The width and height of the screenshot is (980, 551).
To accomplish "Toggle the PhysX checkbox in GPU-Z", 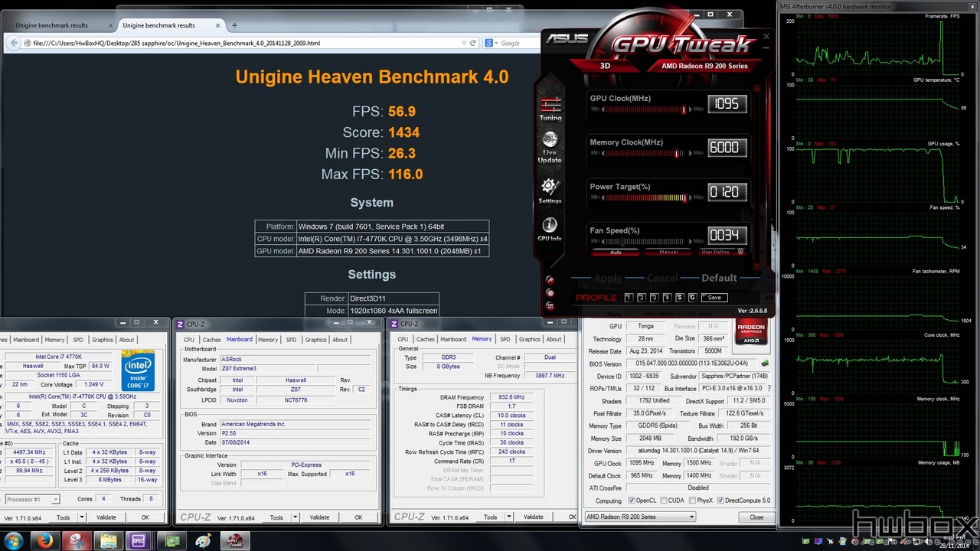I will 691,500.
